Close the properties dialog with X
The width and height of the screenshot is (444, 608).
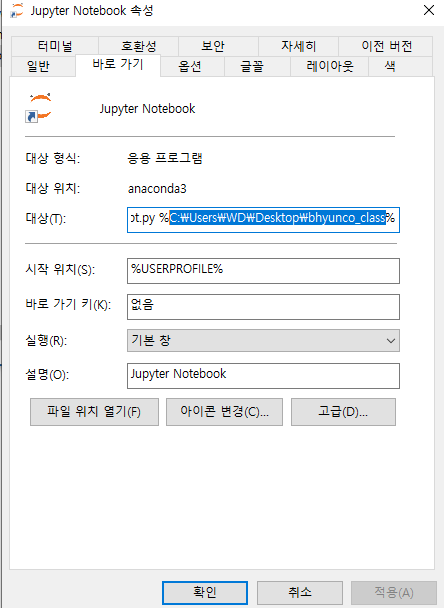tap(428, 10)
